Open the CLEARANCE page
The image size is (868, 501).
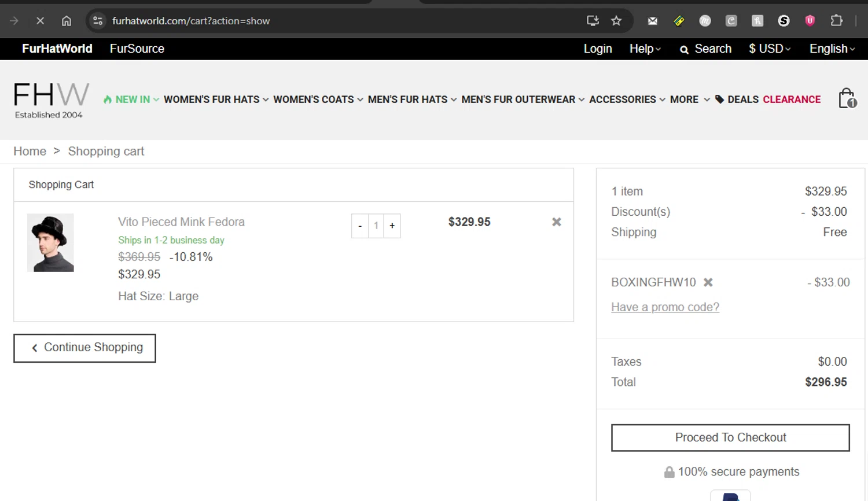[792, 100]
